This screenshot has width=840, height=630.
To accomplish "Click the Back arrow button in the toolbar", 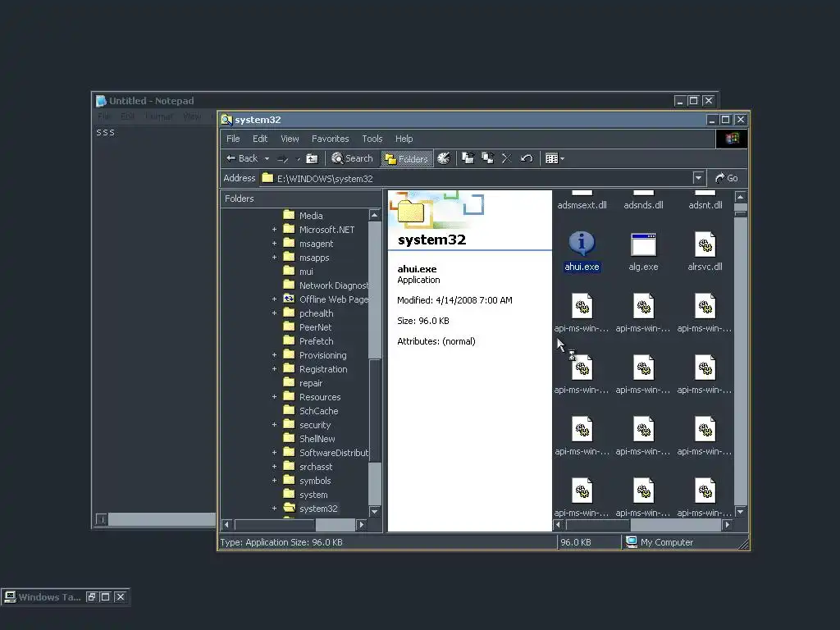I will pyautogui.click(x=242, y=158).
